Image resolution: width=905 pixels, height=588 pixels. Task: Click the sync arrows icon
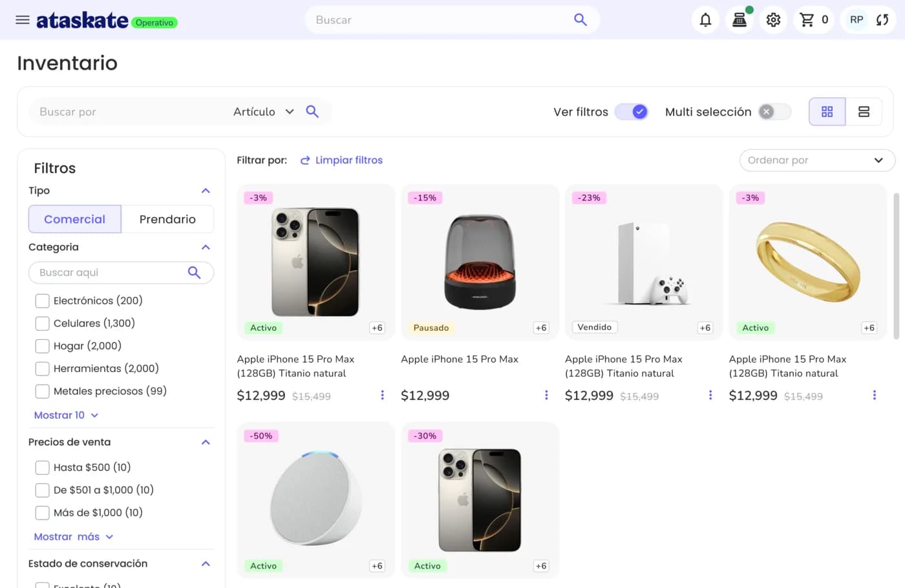[882, 20]
